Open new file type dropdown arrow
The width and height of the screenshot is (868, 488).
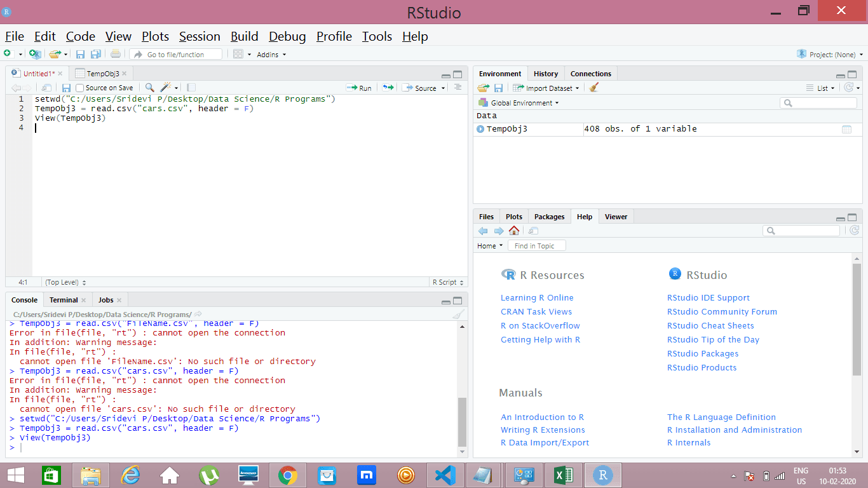(x=20, y=55)
